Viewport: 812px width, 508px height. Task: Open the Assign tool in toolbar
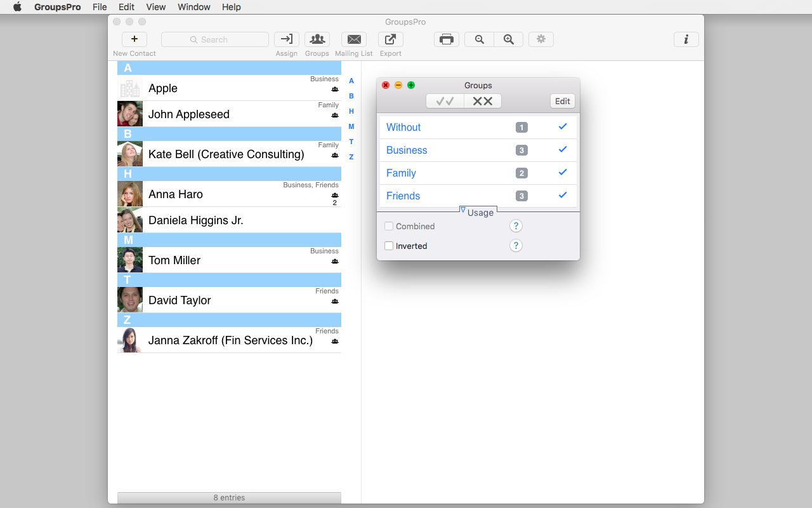287,39
